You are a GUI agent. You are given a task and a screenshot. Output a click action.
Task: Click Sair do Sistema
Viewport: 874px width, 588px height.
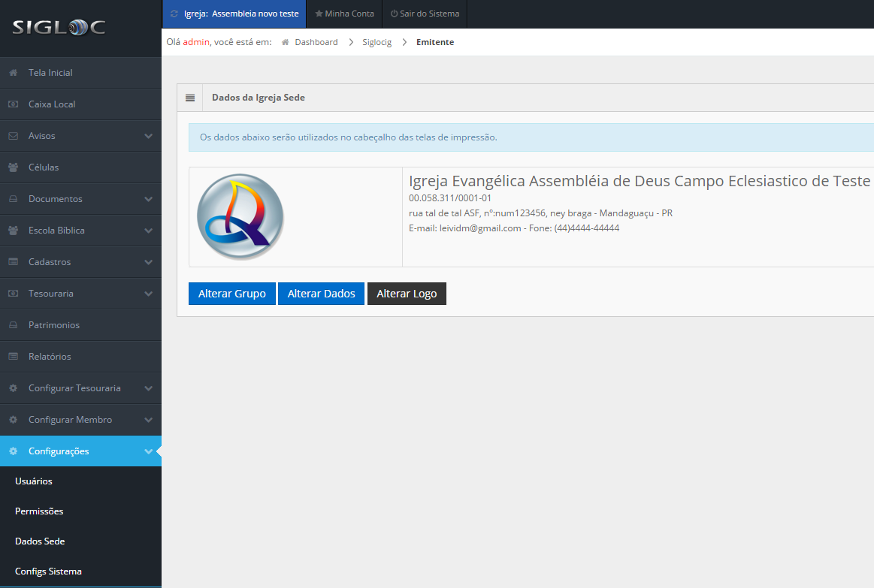click(425, 14)
